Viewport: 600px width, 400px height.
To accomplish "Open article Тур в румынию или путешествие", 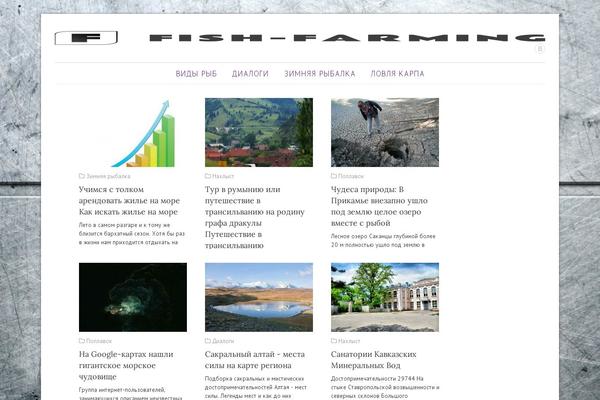I will click(x=255, y=217).
